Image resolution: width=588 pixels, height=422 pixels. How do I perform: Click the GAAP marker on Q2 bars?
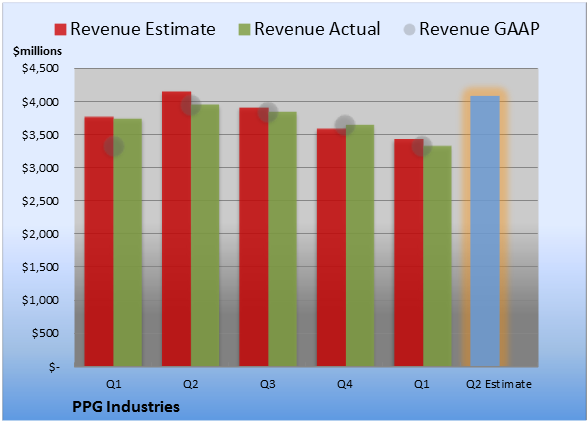(191, 105)
